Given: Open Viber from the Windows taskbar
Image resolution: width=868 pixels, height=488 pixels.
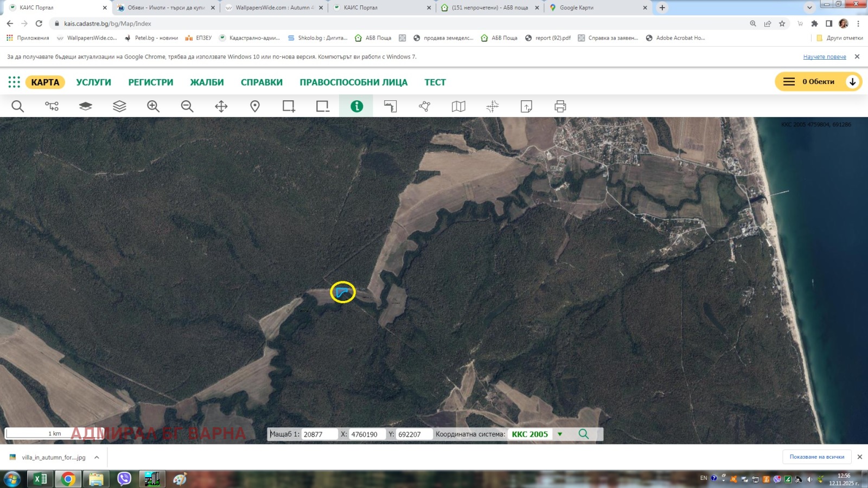Looking at the screenshot, I should pyautogui.click(x=124, y=479).
